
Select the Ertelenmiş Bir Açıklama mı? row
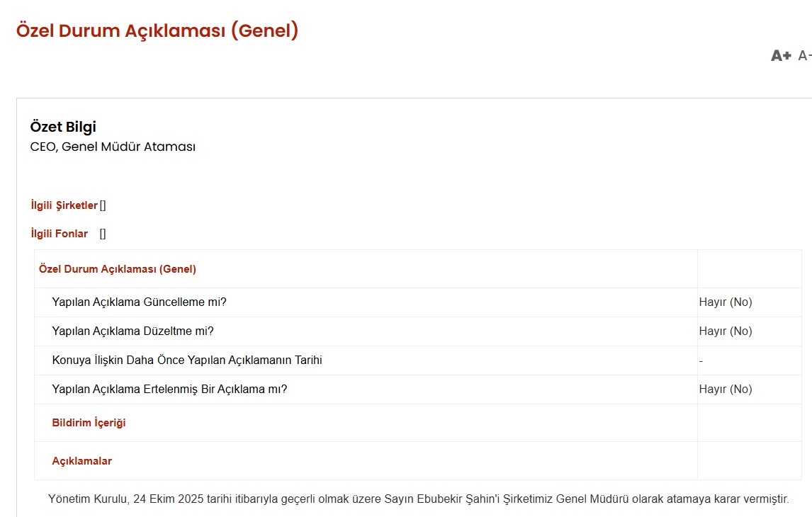click(x=169, y=390)
